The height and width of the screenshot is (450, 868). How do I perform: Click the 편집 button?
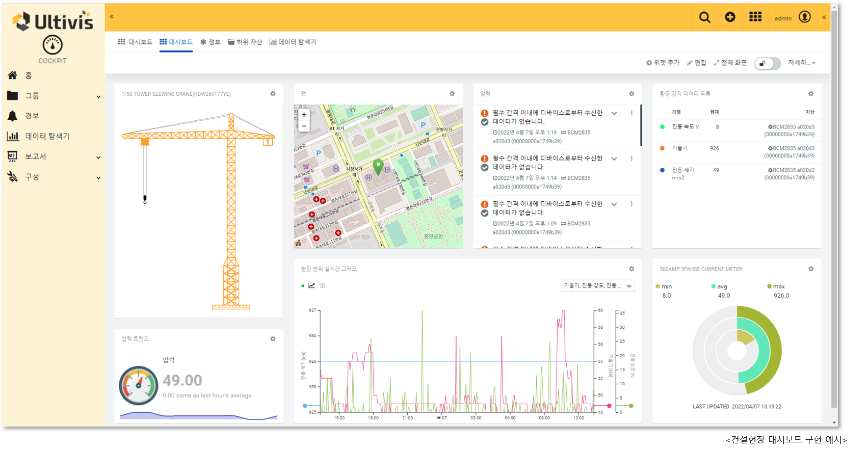696,63
